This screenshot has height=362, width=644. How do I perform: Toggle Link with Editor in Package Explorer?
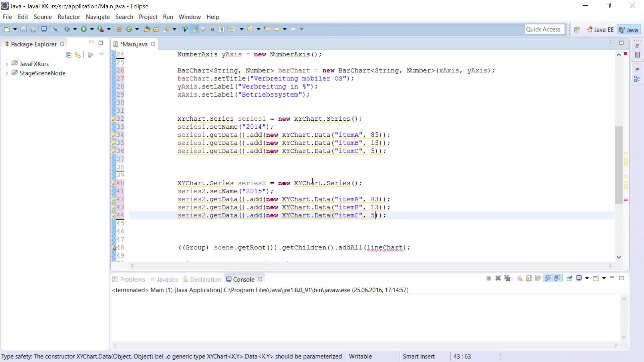(78, 55)
